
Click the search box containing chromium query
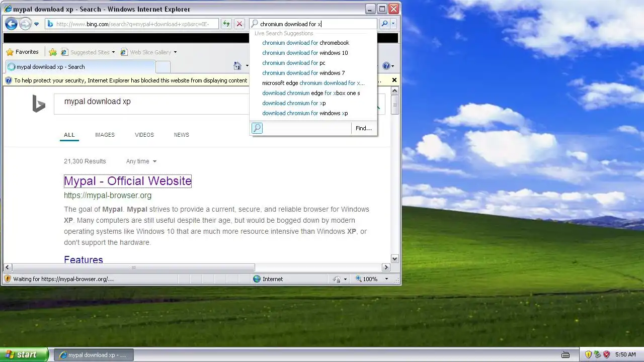point(313,24)
